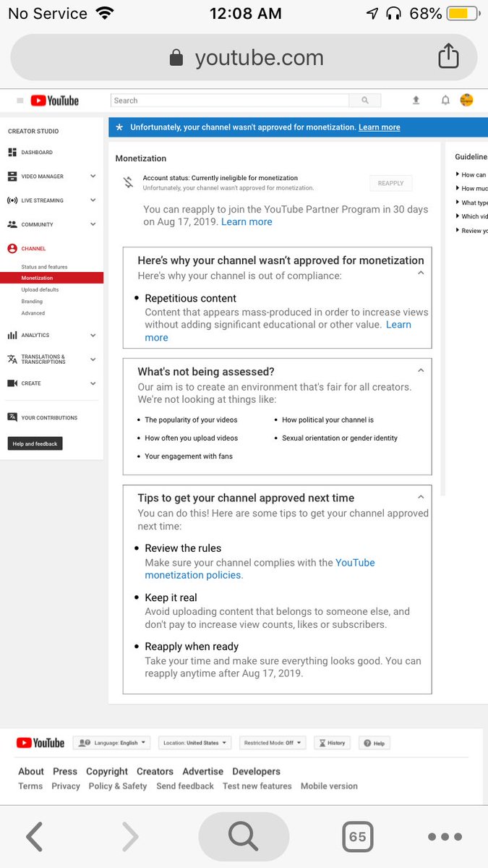
Task: Open Developers footer link
Action: pos(257,772)
